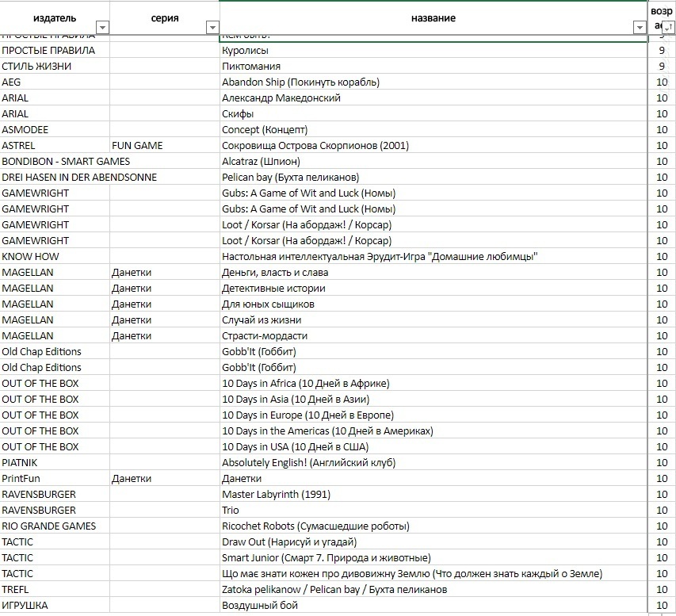This screenshot has width=676, height=616.
Task: Select the cell Воздушный бой
Action: click(433, 605)
